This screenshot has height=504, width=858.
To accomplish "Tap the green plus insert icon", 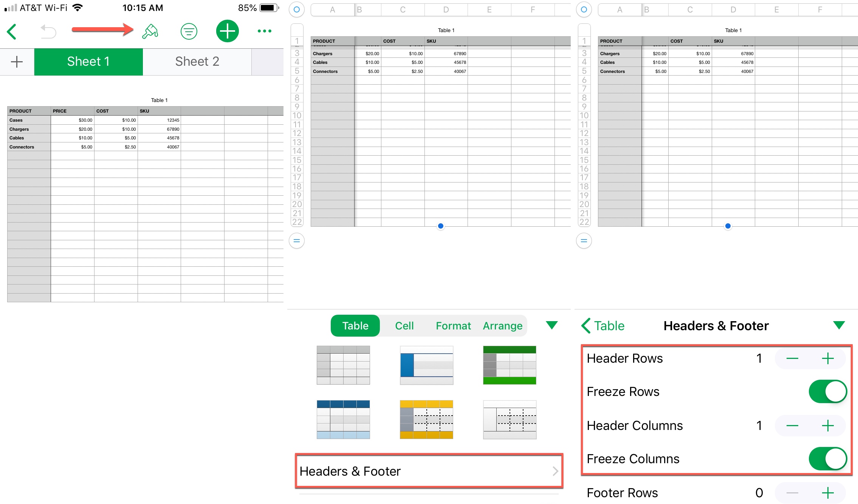I will [227, 31].
